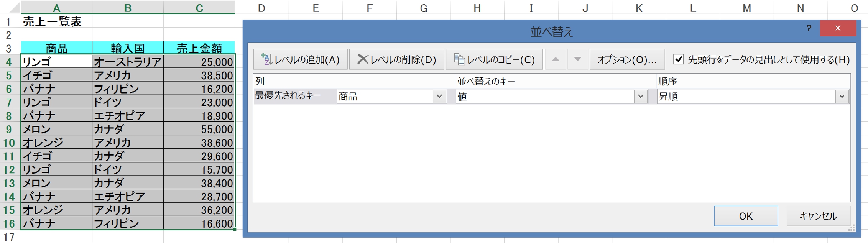Select row 9 header

[x=9, y=130]
